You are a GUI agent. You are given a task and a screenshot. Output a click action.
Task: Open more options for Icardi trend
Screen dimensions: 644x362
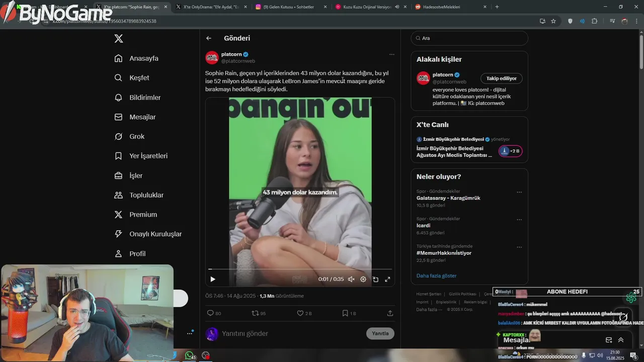(x=519, y=220)
